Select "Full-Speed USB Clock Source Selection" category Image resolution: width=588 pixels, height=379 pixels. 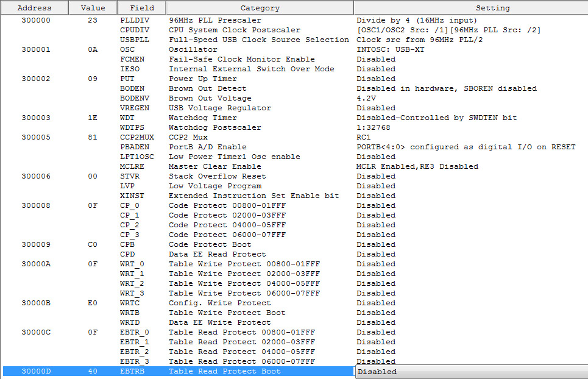click(x=259, y=40)
